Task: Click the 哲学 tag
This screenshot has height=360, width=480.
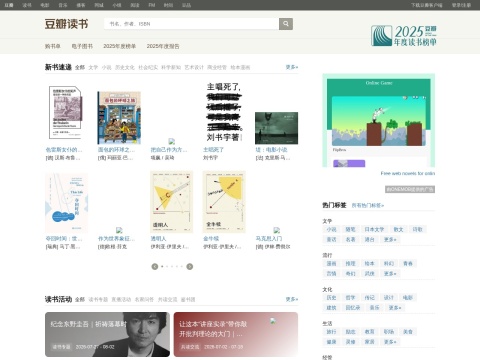Action: (x=350, y=297)
